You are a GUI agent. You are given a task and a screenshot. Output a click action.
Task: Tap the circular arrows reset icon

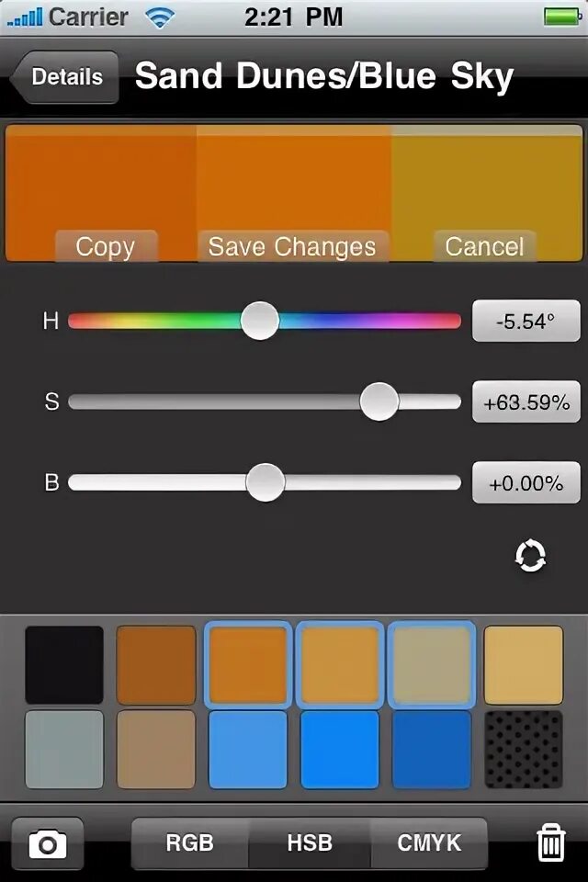point(530,556)
